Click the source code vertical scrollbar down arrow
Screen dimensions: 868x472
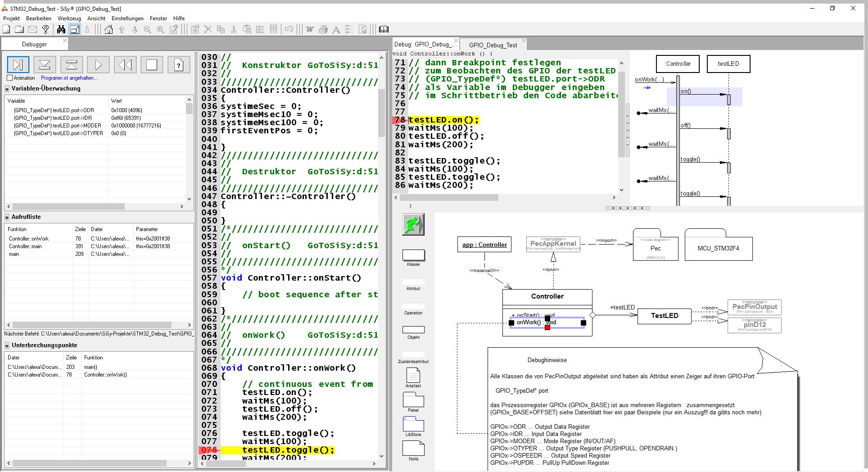click(382, 456)
